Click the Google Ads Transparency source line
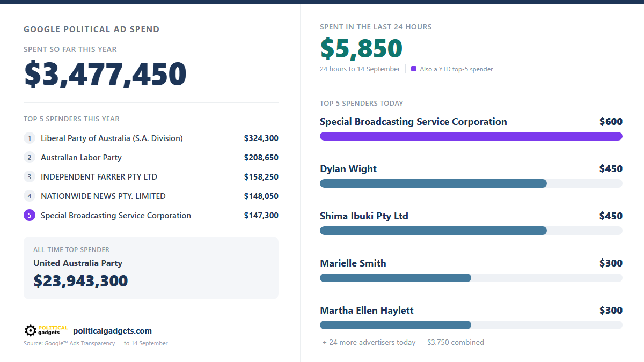 (96, 343)
